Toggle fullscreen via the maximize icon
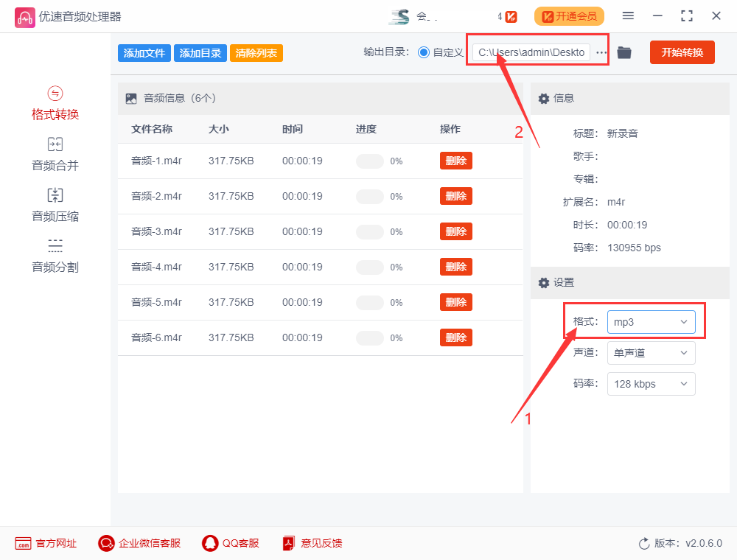737x560 pixels. (x=687, y=16)
